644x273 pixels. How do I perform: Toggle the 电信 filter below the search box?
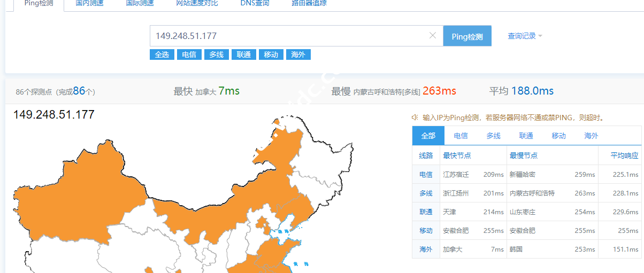[189, 54]
